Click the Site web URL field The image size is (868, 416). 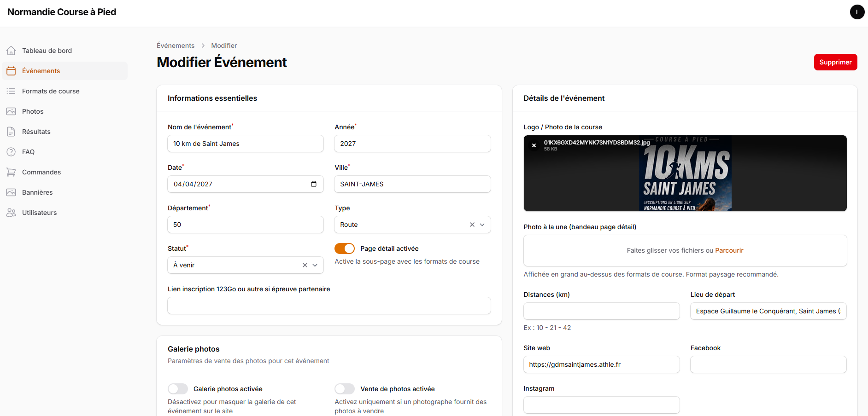tap(602, 364)
